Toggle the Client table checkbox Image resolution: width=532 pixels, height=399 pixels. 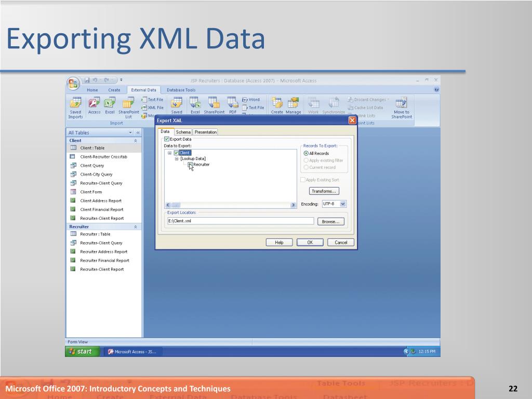coord(176,153)
